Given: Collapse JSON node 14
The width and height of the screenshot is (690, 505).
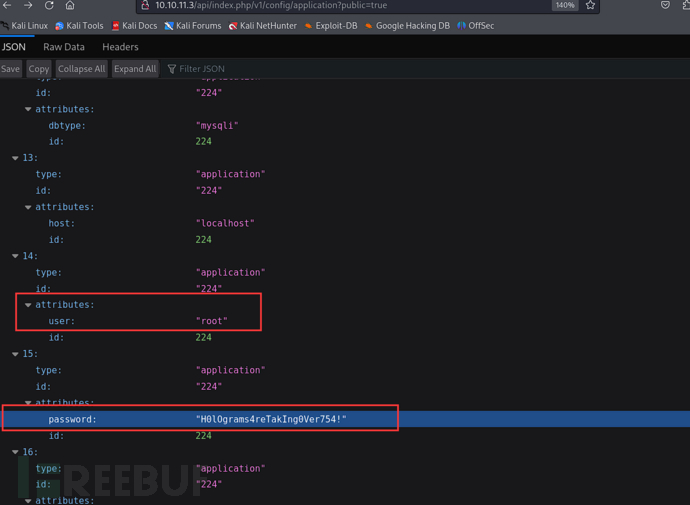Looking at the screenshot, I should click(15, 256).
